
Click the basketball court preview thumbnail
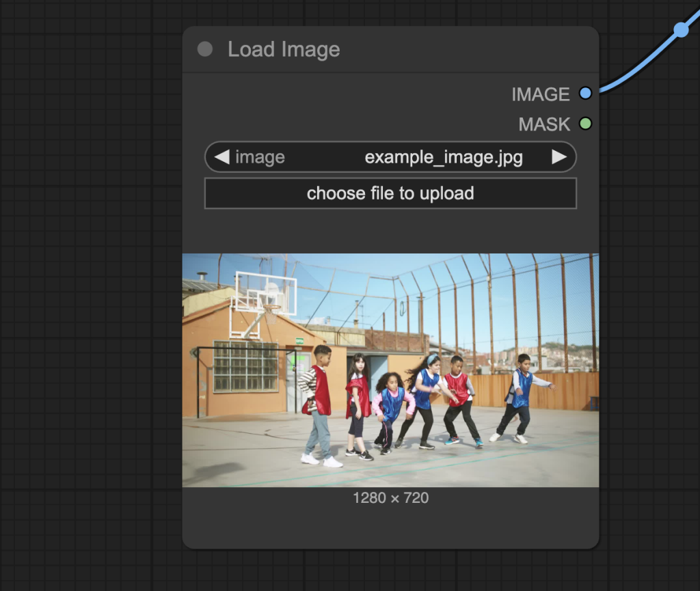tap(390, 370)
